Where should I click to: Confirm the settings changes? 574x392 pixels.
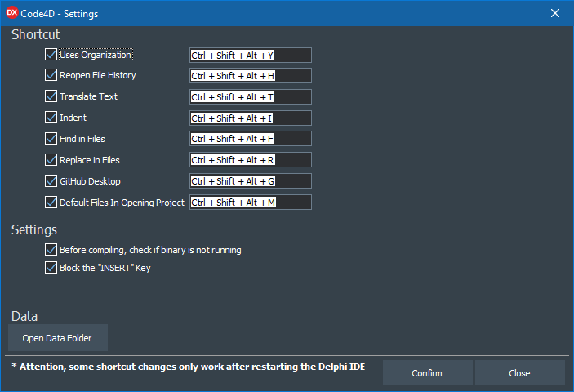[428, 373]
